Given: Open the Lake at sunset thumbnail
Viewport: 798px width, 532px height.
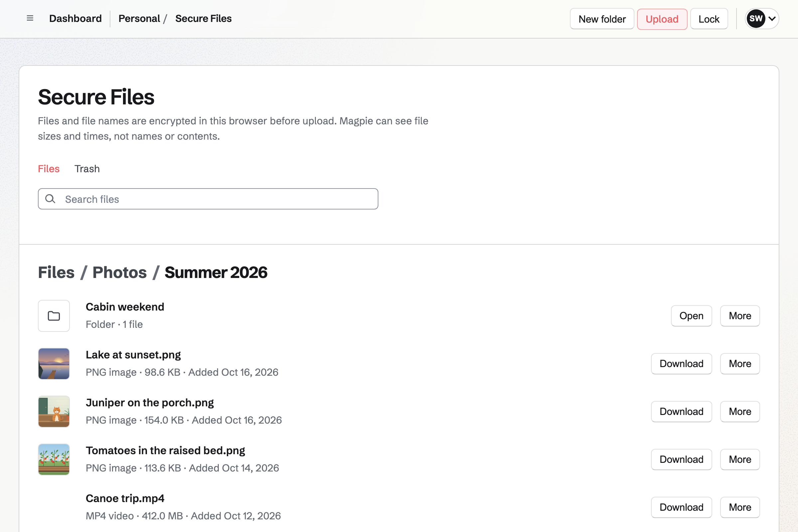Looking at the screenshot, I should (54, 364).
